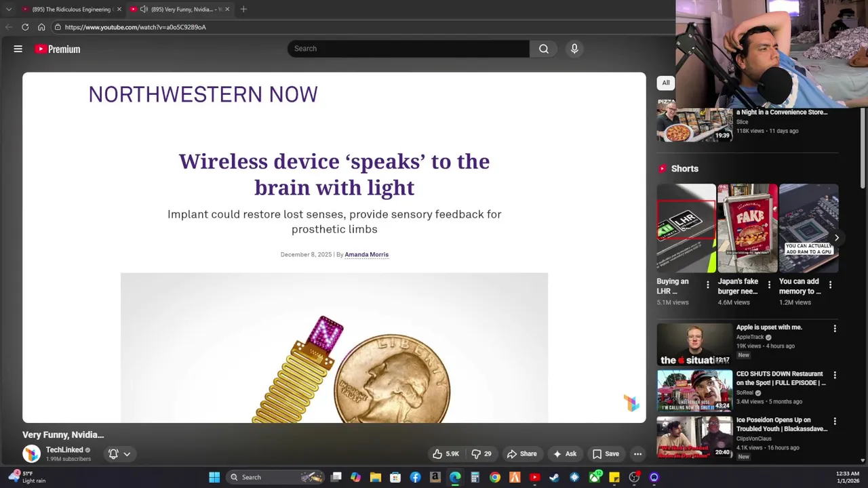
Task: Go to YouTube Premium home logo
Action: pyautogui.click(x=58, y=49)
